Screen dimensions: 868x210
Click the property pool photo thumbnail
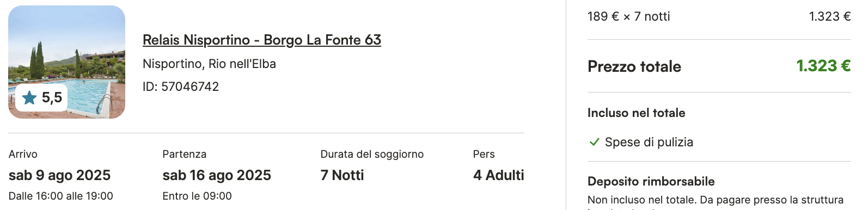click(66, 62)
